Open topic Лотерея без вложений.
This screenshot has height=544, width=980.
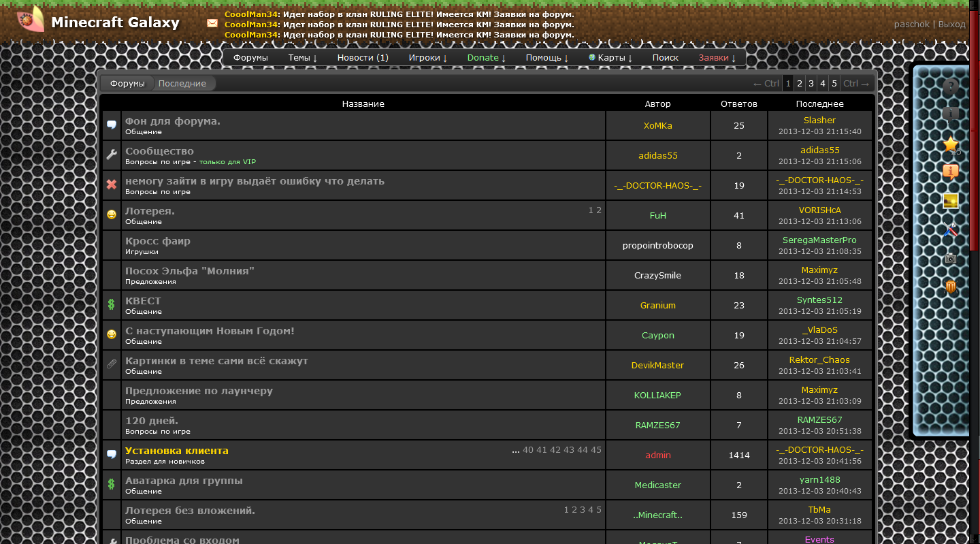click(190, 511)
